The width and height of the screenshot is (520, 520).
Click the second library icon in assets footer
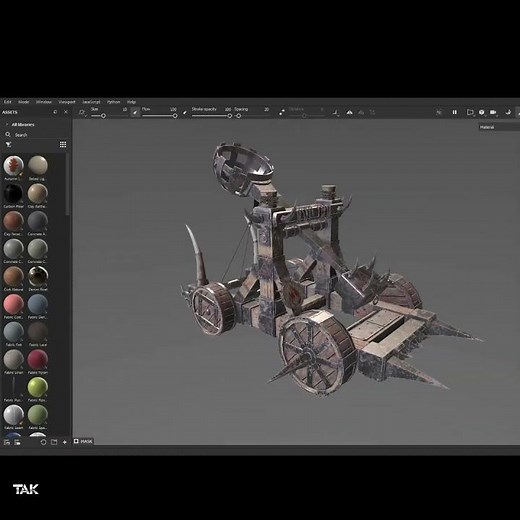(x=17, y=442)
